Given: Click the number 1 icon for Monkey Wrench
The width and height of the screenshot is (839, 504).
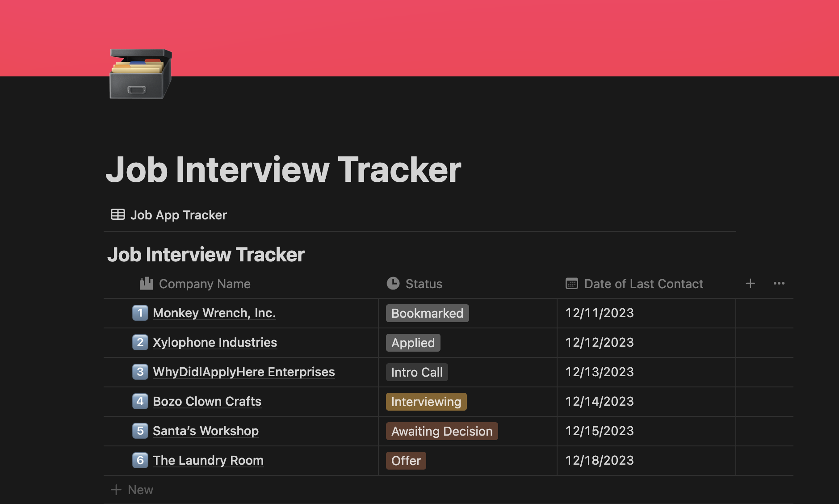Looking at the screenshot, I should (x=140, y=313).
